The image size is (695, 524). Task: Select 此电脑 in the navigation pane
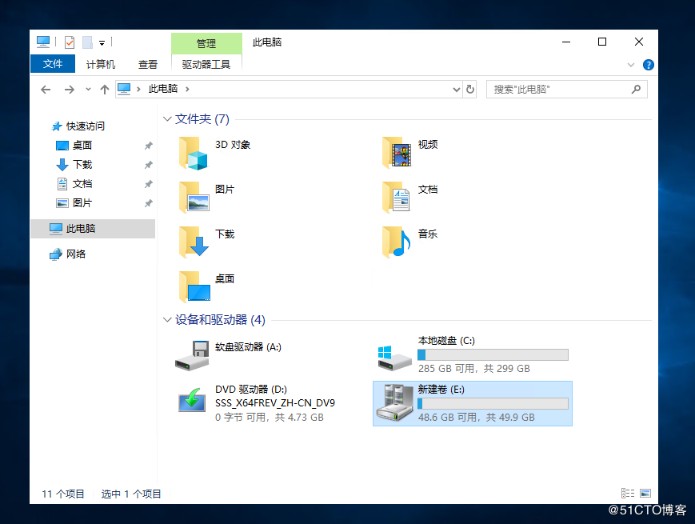[x=93, y=228]
